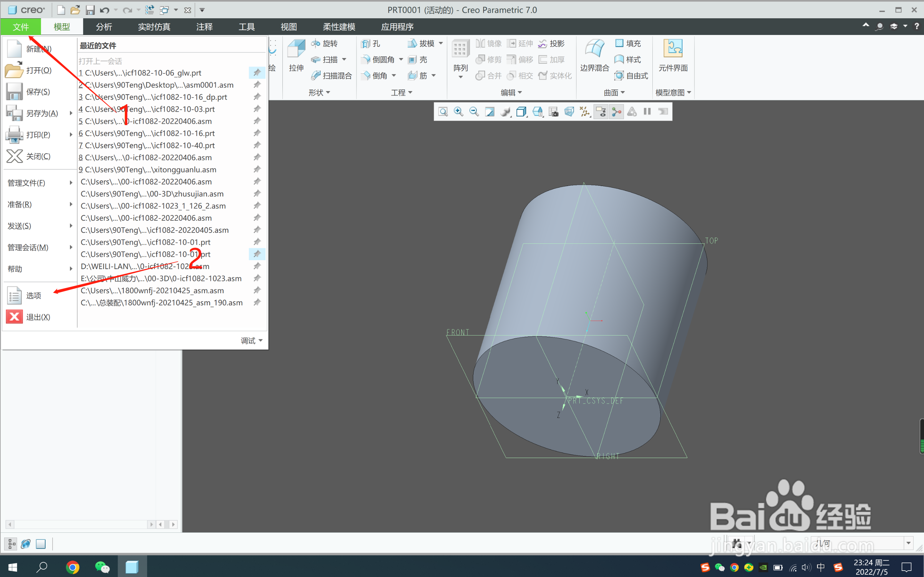Expand the 另存为(A) submenu arrow
This screenshot has height=577, width=924.
point(71,113)
